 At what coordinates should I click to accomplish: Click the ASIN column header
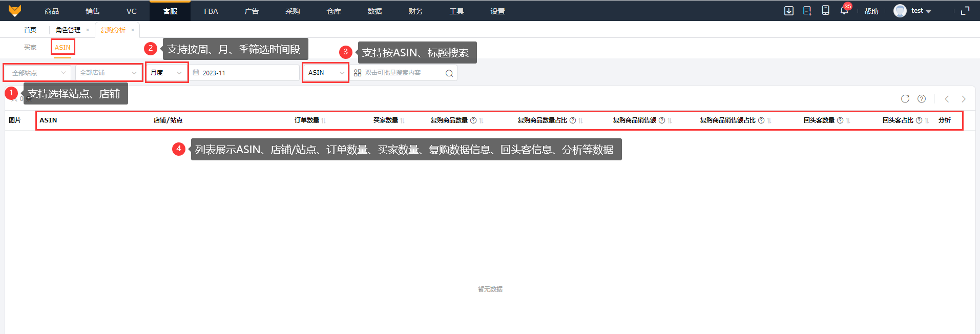point(48,120)
